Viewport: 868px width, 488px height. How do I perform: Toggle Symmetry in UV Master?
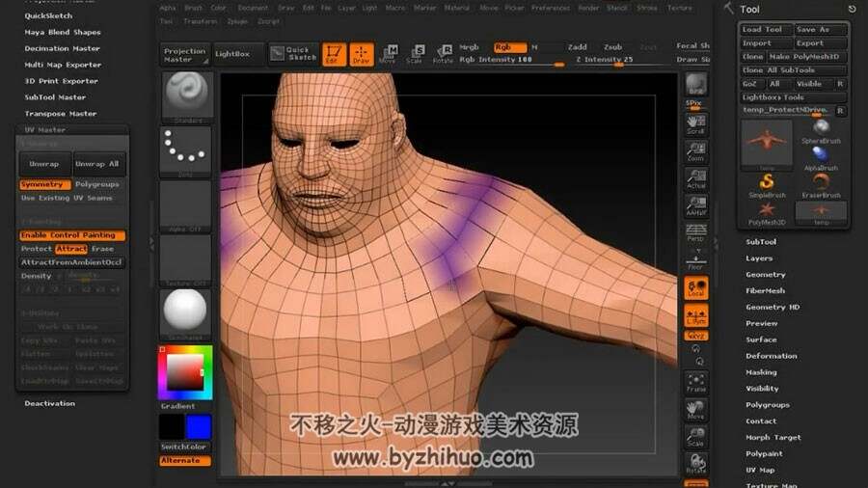pos(44,184)
